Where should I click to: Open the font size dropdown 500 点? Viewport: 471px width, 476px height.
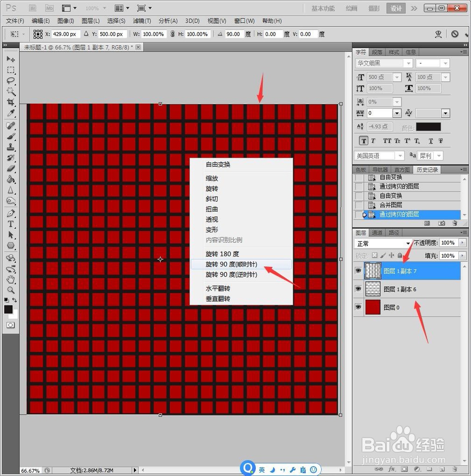(x=397, y=77)
